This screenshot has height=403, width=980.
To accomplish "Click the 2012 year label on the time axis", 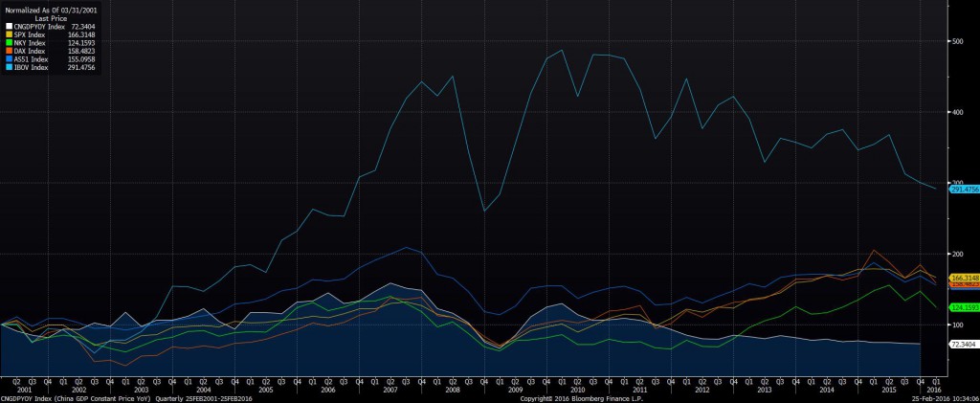I will point(702,389).
